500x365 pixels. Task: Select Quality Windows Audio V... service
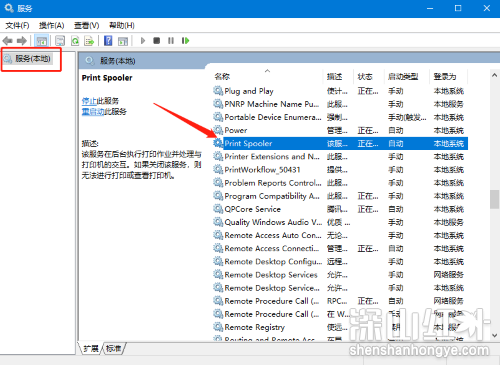click(x=340, y=222)
